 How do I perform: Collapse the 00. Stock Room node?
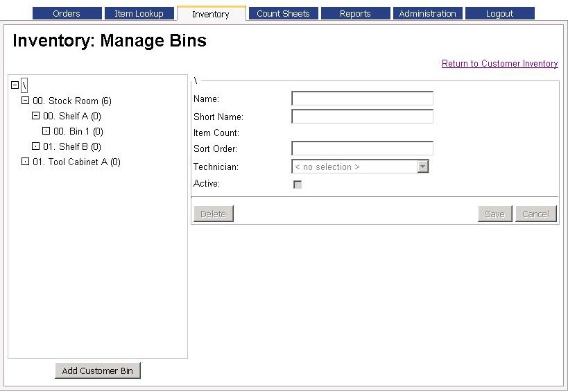coord(26,101)
